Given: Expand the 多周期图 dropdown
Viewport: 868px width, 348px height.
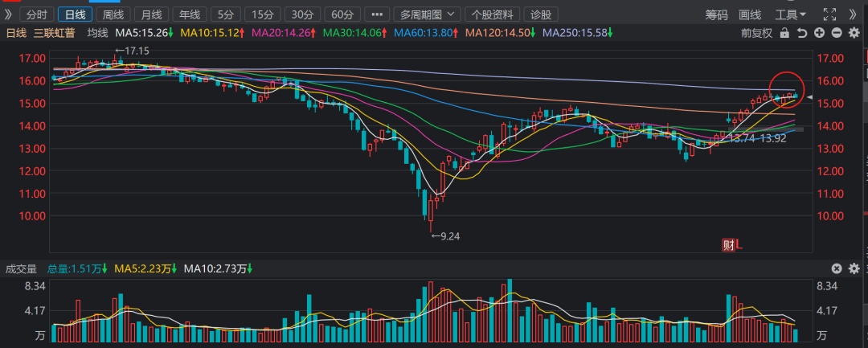Looking at the screenshot, I should point(428,14).
